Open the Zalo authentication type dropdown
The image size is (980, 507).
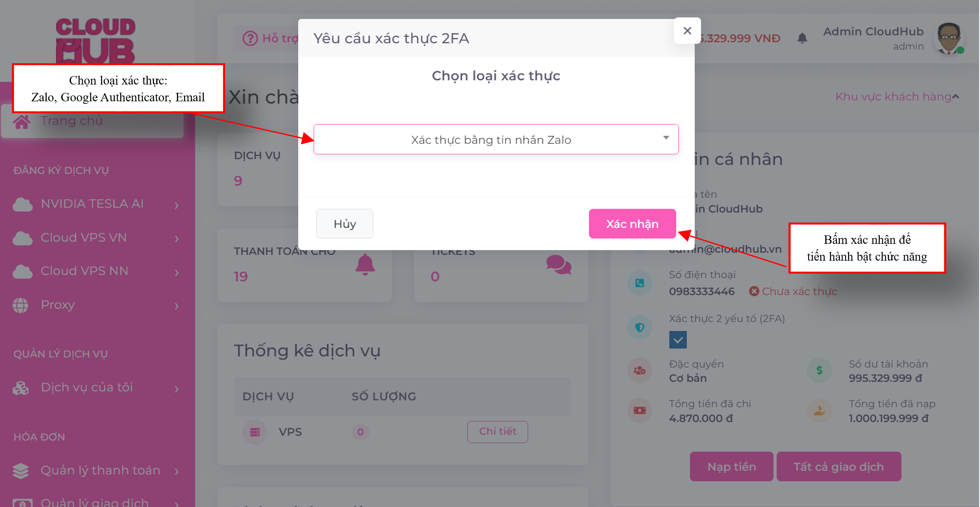tap(496, 139)
